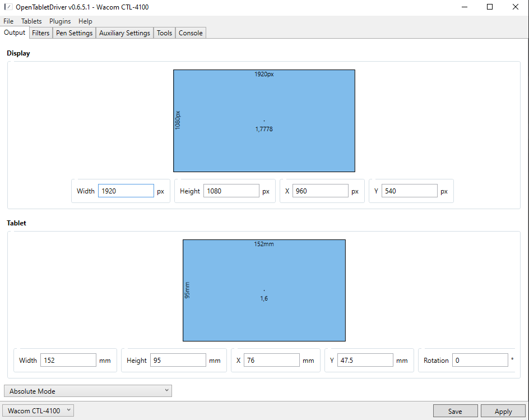Click the Display Width input field
The height and width of the screenshot is (420, 529).
pos(126,191)
